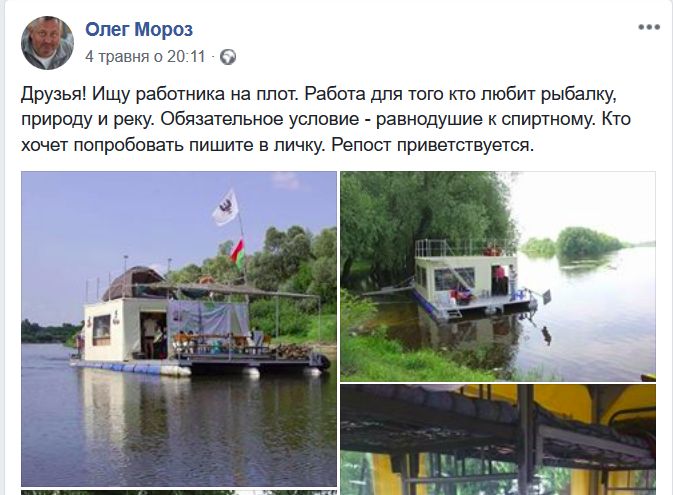Click the tree island in the river photo

[x=588, y=243]
